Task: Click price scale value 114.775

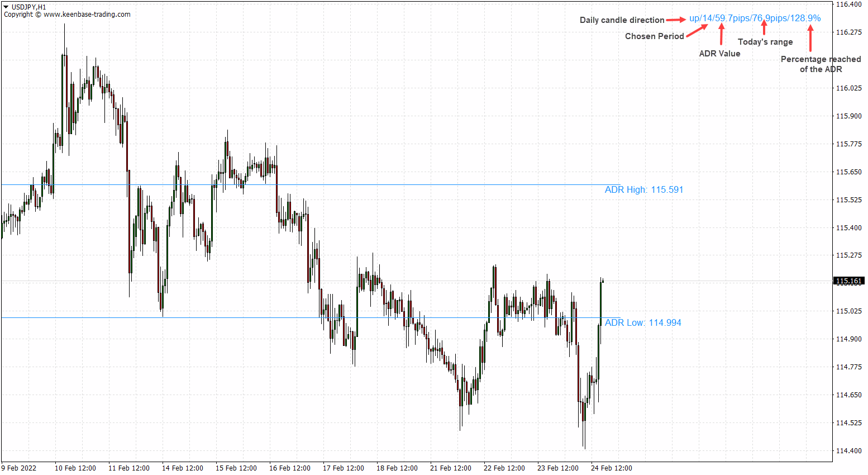Action: tap(848, 367)
